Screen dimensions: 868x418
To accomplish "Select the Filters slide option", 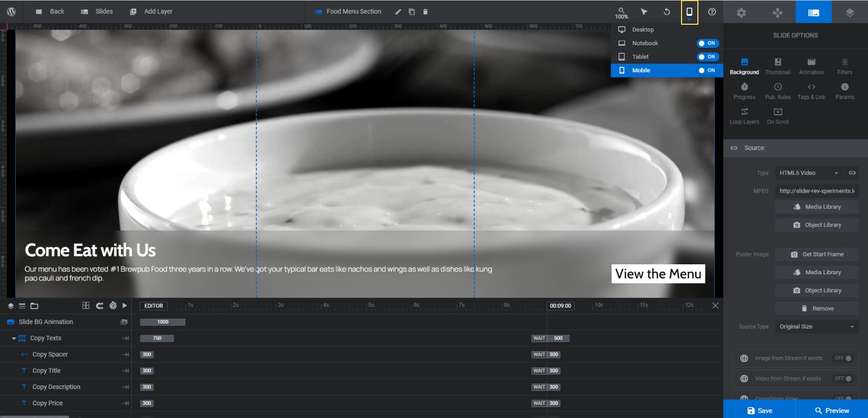I will (x=845, y=66).
